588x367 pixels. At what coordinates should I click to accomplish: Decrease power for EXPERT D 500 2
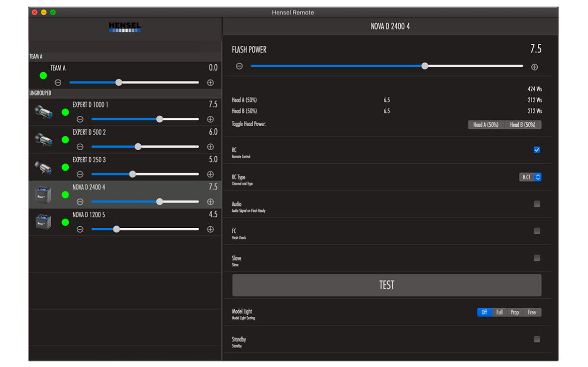(x=80, y=147)
